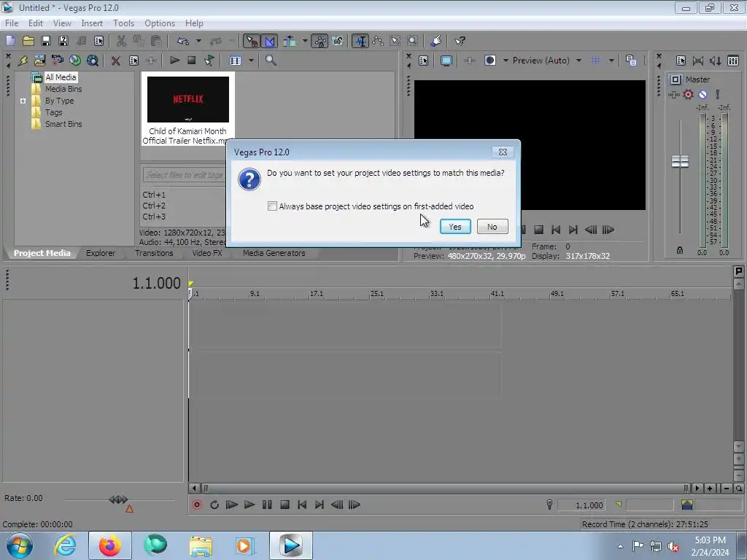Select the Selection Edit tool
The image size is (747, 560).
[x=395, y=41]
